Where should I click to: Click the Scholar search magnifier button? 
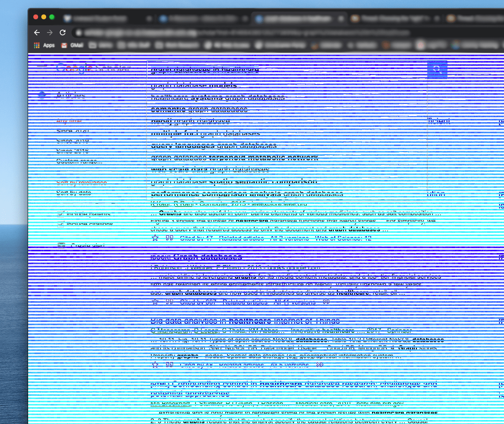tap(437, 69)
